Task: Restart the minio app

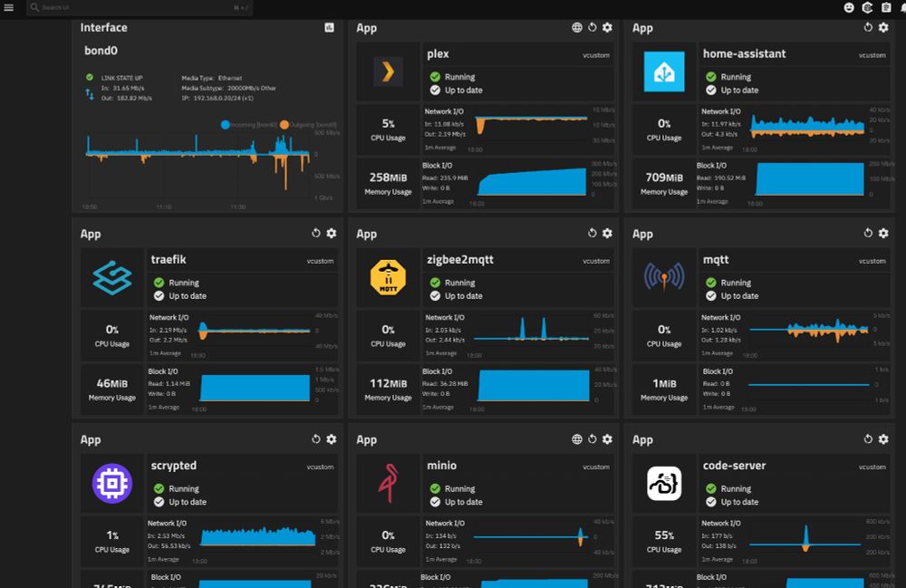Action: (593, 439)
